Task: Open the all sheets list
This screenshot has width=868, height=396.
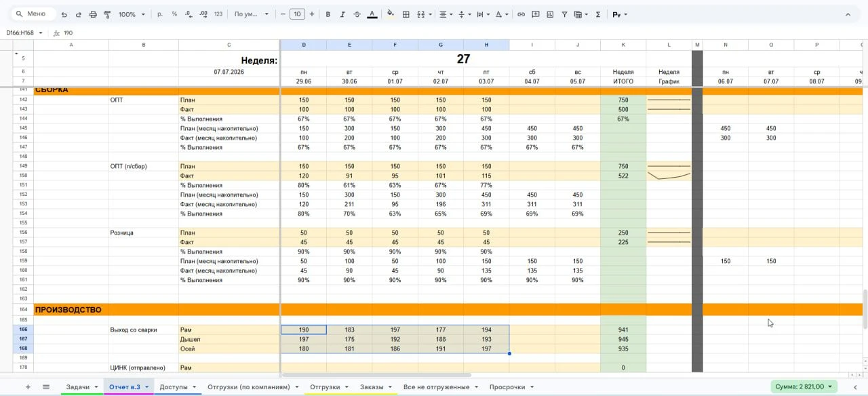Action: pyautogui.click(x=46, y=387)
